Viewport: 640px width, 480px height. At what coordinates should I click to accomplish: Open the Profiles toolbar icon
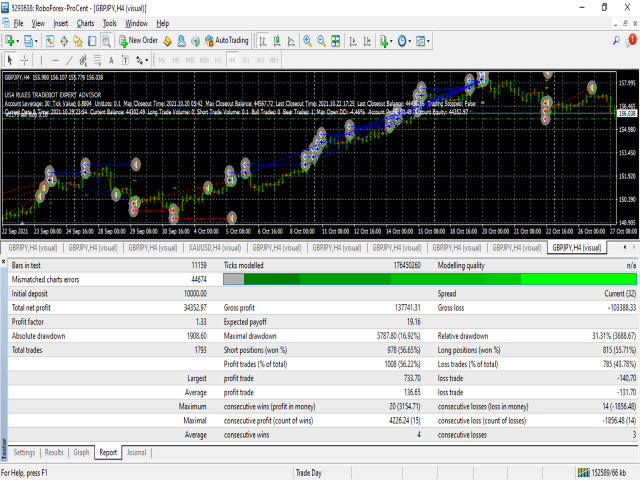(28, 41)
